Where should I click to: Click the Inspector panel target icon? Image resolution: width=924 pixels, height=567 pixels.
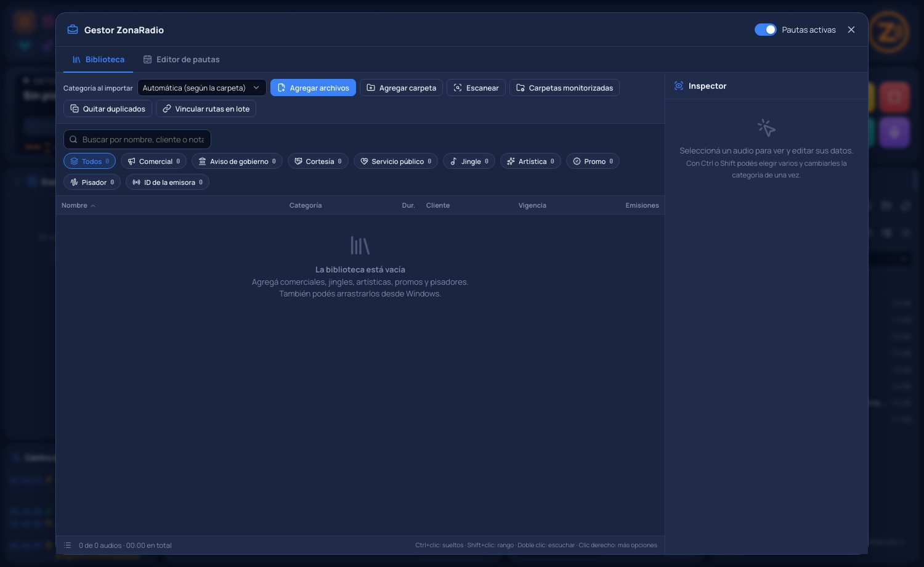[x=679, y=86]
